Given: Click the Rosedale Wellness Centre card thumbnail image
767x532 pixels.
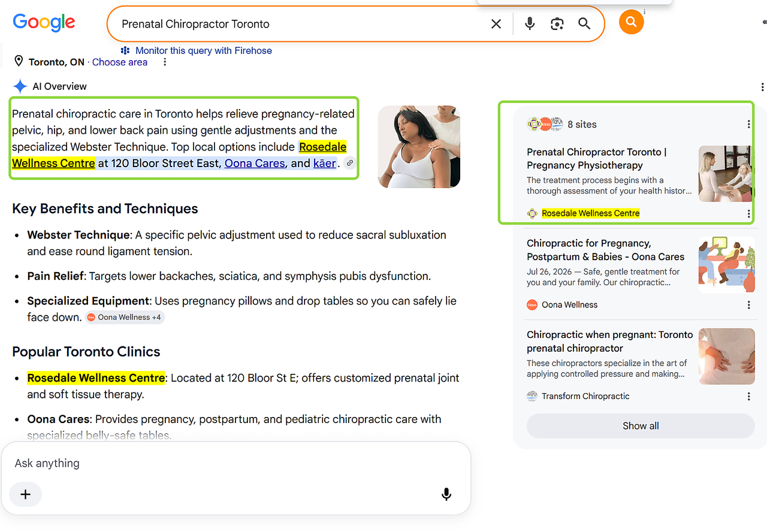Looking at the screenshot, I should 726,174.
